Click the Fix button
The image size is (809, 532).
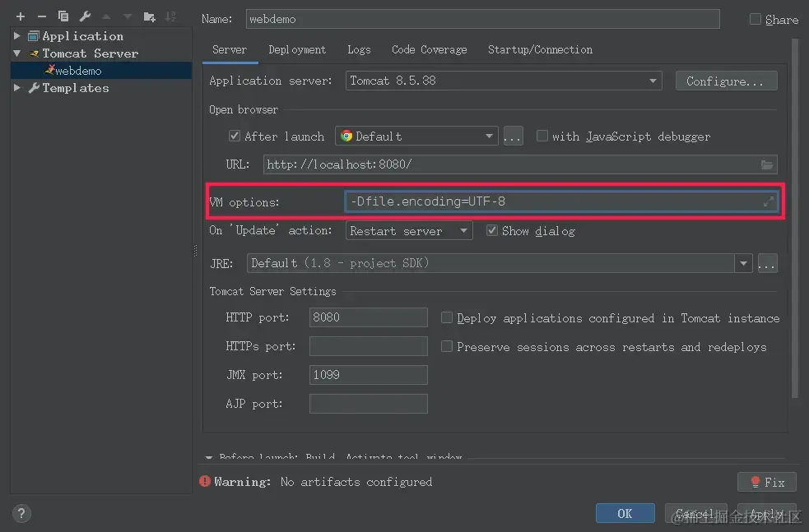[767, 483]
